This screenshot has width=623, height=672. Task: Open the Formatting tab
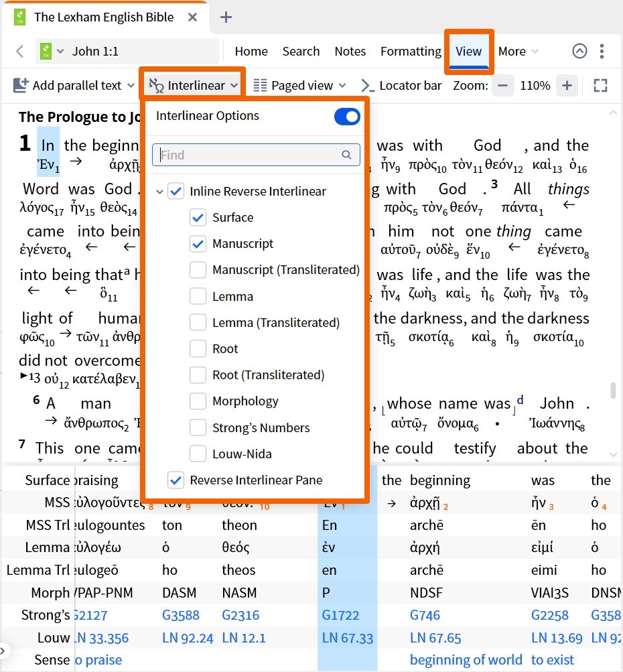pyautogui.click(x=411, y=52)
